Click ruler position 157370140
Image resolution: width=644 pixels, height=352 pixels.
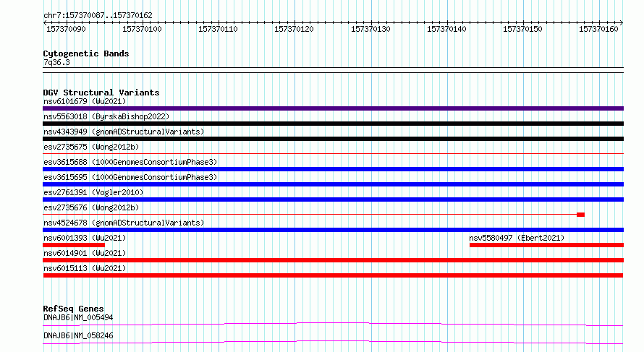446,29
